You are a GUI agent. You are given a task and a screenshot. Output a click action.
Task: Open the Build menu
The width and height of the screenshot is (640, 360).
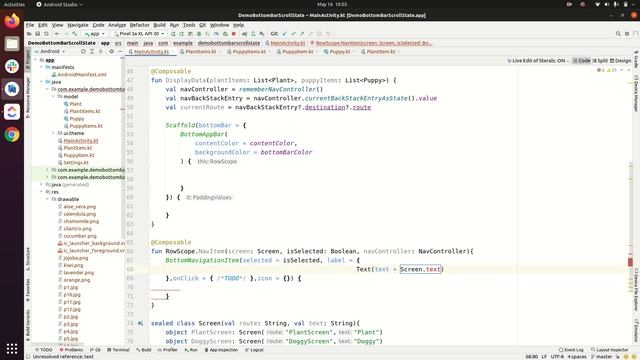tap(159, 25)
